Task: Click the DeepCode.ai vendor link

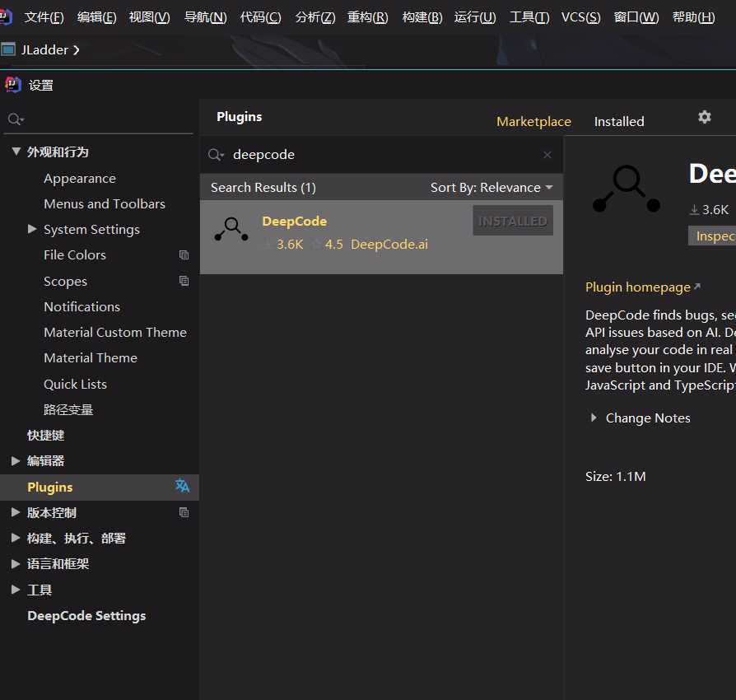Action: 389,244
